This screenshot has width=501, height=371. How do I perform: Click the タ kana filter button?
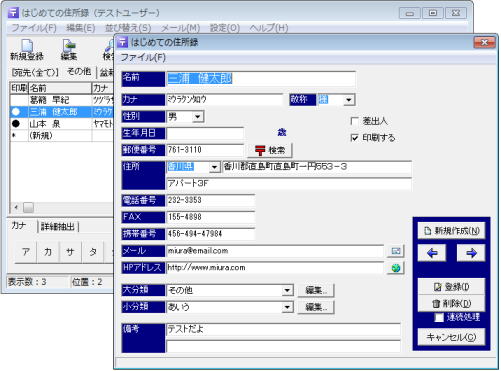click(93, 252)
